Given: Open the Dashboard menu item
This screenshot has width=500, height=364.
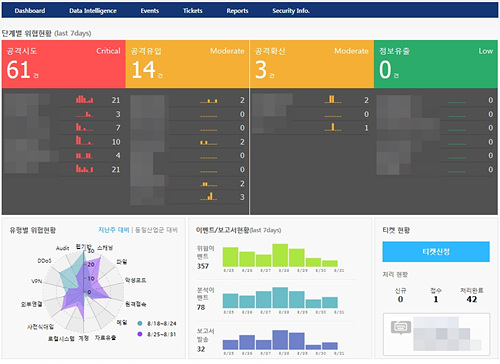Looking at the screenshot, I should [x=30, y=11].
